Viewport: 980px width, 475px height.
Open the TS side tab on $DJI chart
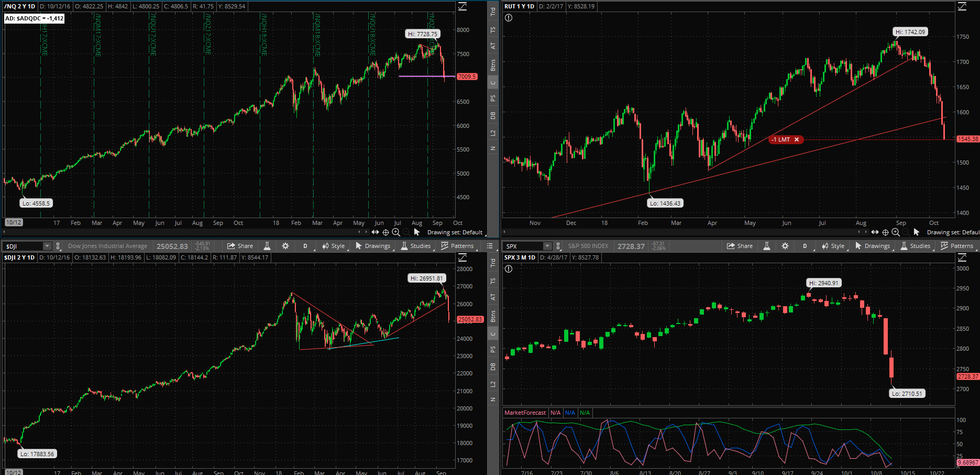(493, 281)
